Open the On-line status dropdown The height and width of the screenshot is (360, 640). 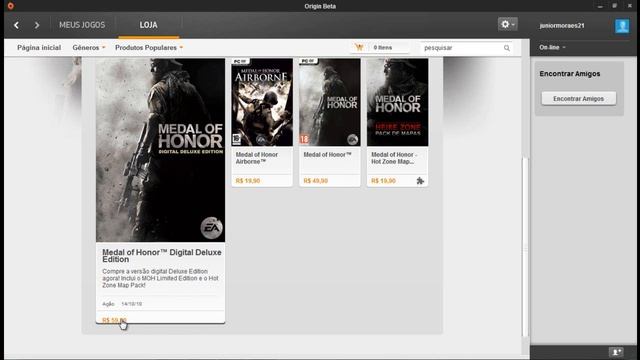click(x=552, y=47)
